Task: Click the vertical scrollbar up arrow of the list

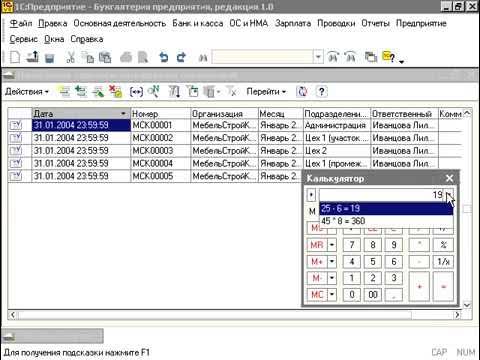Action: point(467,113)
